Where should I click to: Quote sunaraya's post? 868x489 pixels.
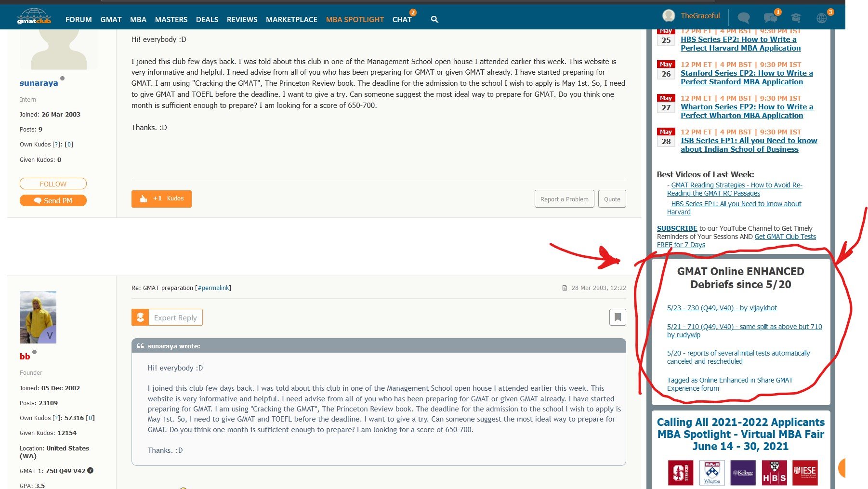(x=612, y=199)
